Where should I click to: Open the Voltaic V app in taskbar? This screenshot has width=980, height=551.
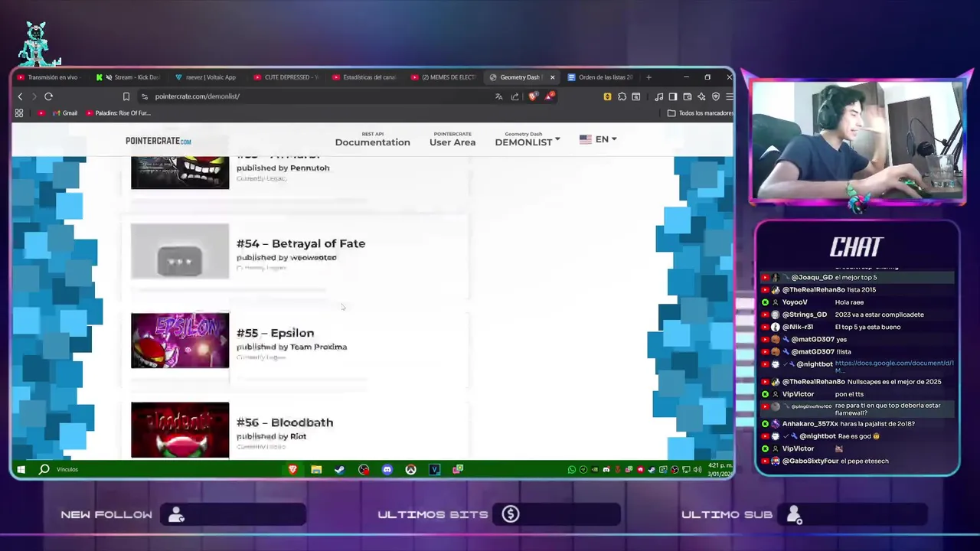tap(435, 469)
